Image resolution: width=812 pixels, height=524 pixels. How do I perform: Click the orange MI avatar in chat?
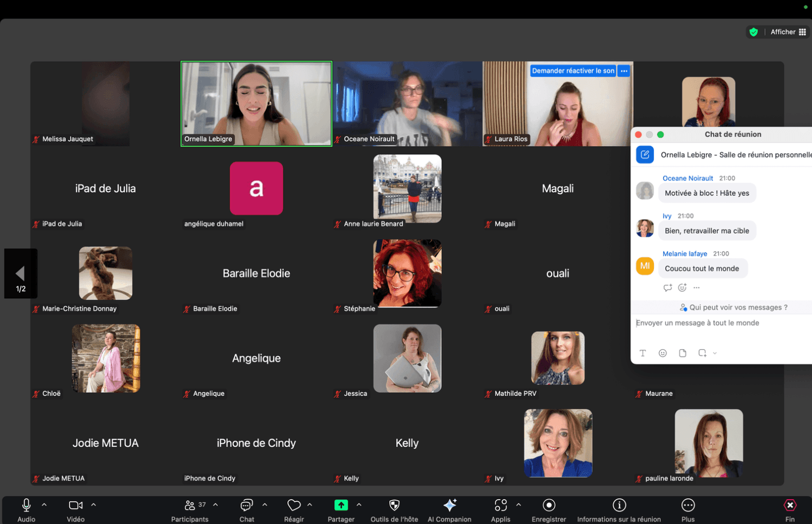(645, 266)
